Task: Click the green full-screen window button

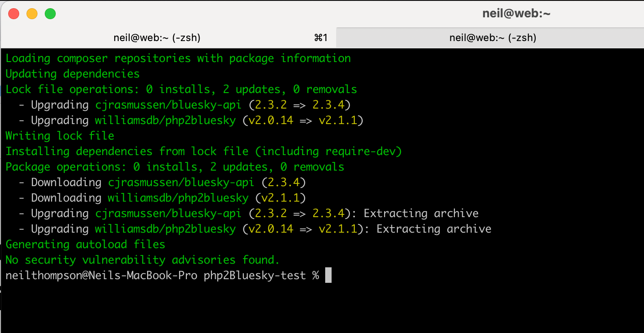Action: click(50, 14)
